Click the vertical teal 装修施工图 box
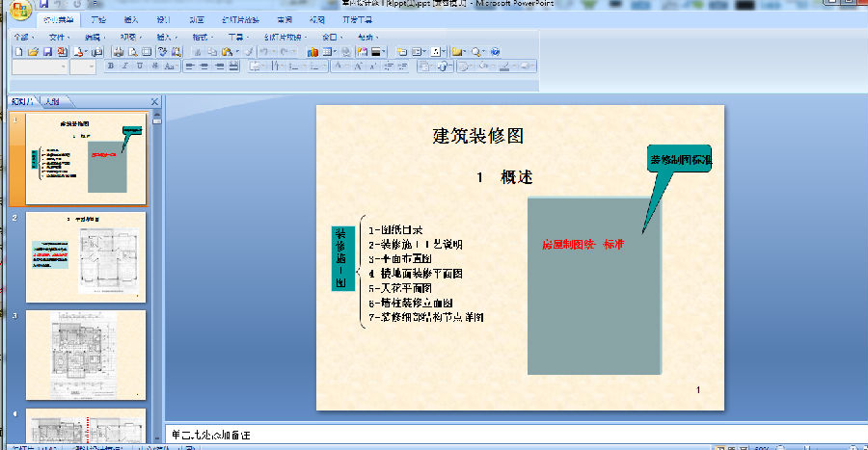 342,258
